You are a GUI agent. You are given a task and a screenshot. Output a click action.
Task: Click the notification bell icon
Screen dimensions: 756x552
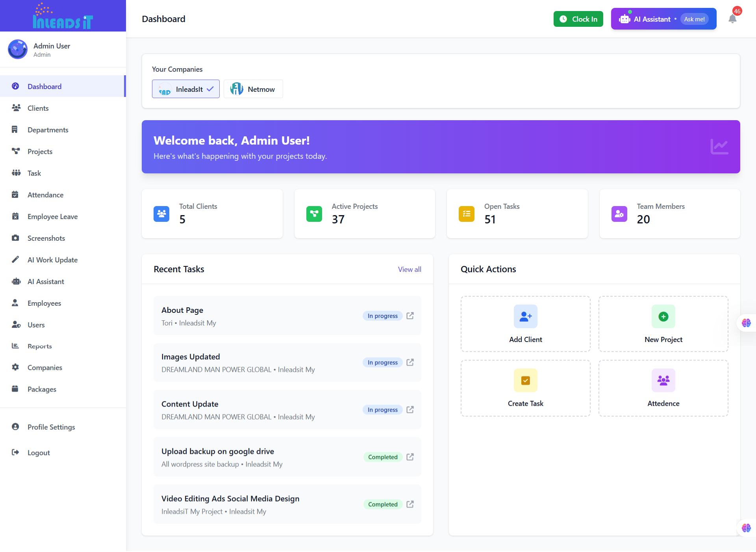[732, 19]
